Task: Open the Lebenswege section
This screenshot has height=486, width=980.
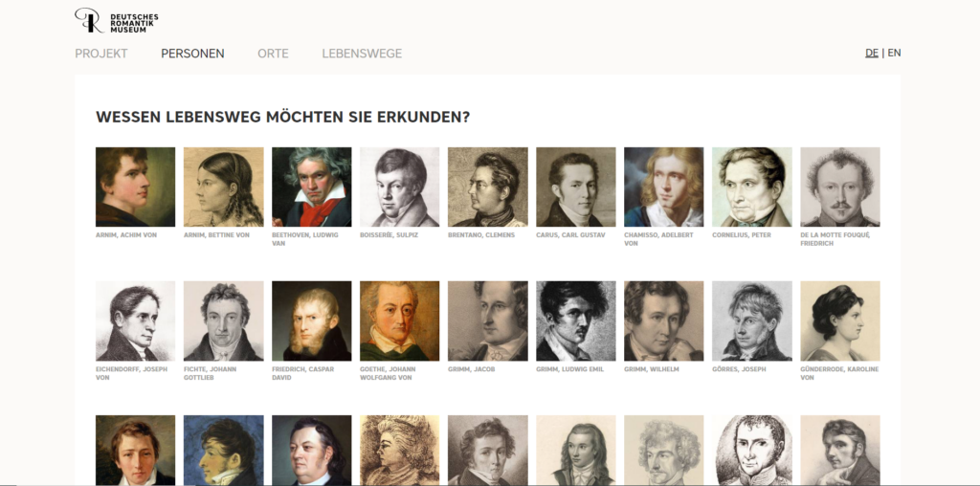Action: click(362, 54)
